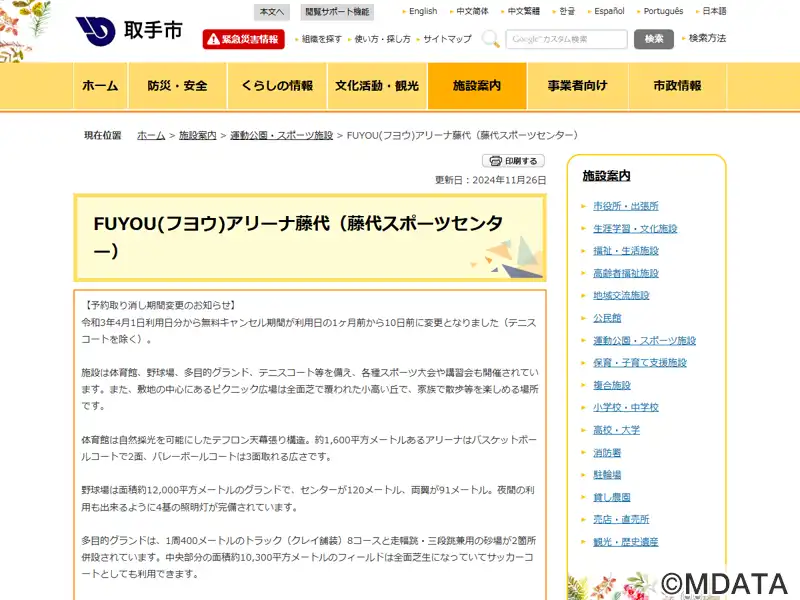Click the Google custom search field
This screenshot has height=600, width=800.
click(567, 39)
